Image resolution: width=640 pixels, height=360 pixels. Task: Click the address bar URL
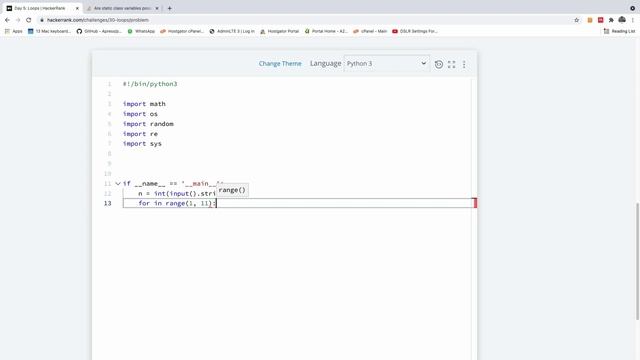point(98,20)
